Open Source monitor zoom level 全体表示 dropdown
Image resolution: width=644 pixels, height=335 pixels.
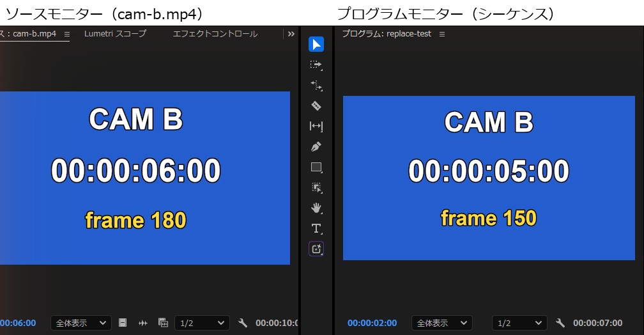point(81,323)
